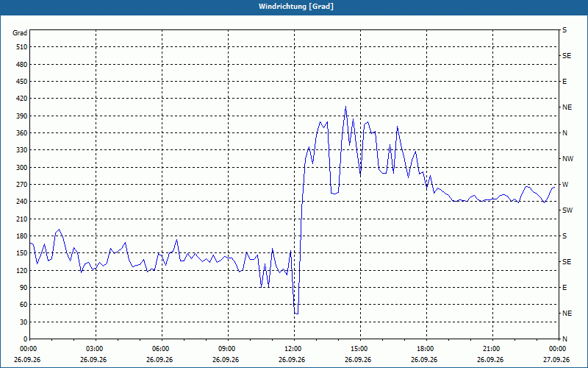This screenshot has width=588, height=368.
Task: Click the 21:00 time label
Action: [x=492, y=349]
